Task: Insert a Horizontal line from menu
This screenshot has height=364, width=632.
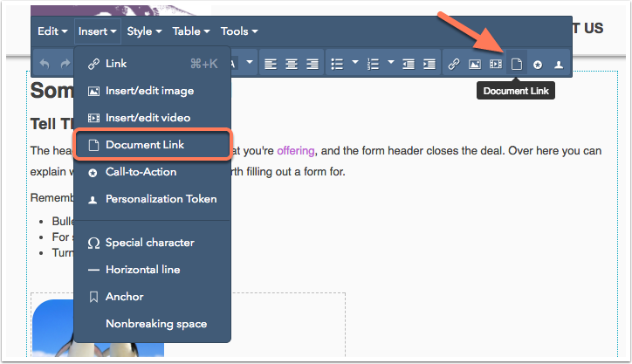Action: pyautogui.click(x=153, y=270)
